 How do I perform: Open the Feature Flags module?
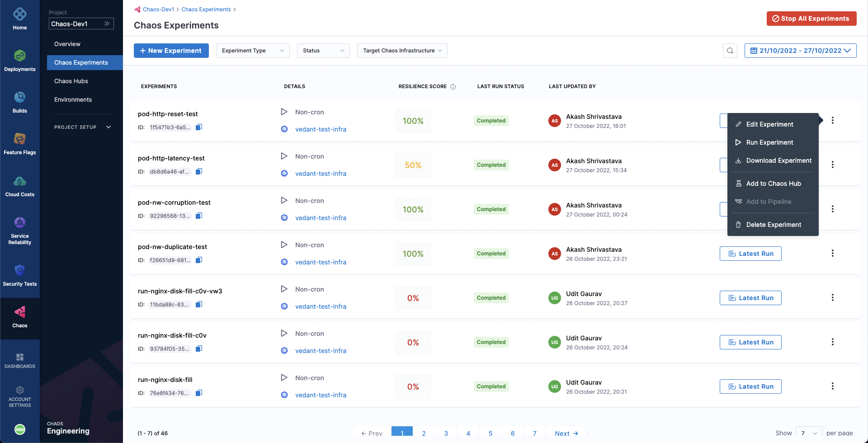click(x=19, y=144)
